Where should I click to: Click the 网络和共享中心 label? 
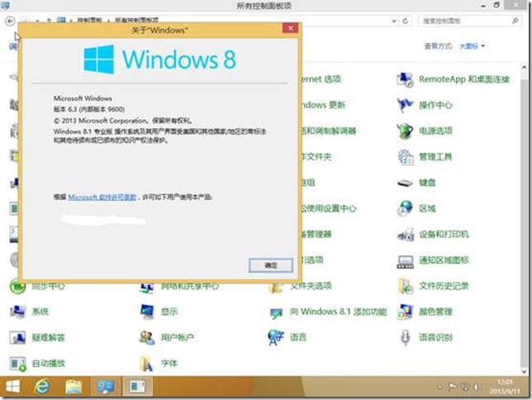[x=190, y=286]
